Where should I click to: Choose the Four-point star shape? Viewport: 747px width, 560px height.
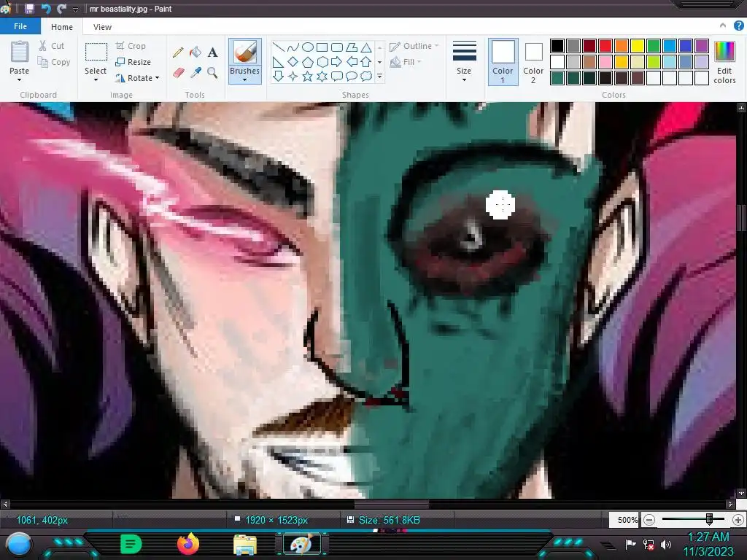(293, 76)
